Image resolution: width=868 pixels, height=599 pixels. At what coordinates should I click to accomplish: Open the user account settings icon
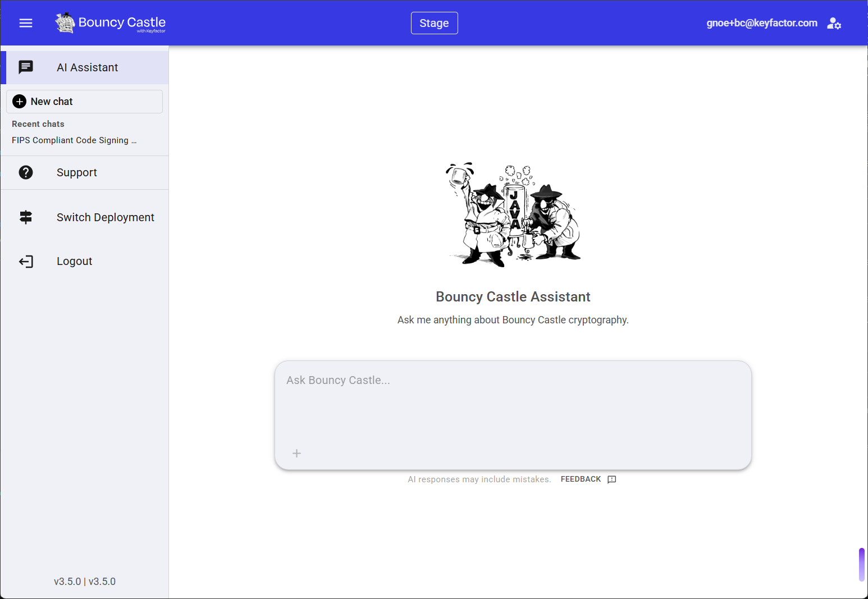coord(834,23)
